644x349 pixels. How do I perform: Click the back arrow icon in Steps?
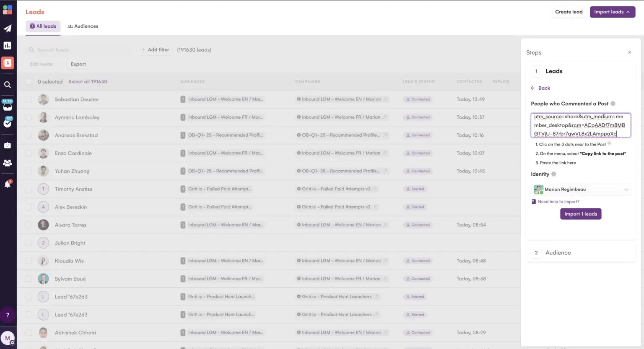pos(533,88)
